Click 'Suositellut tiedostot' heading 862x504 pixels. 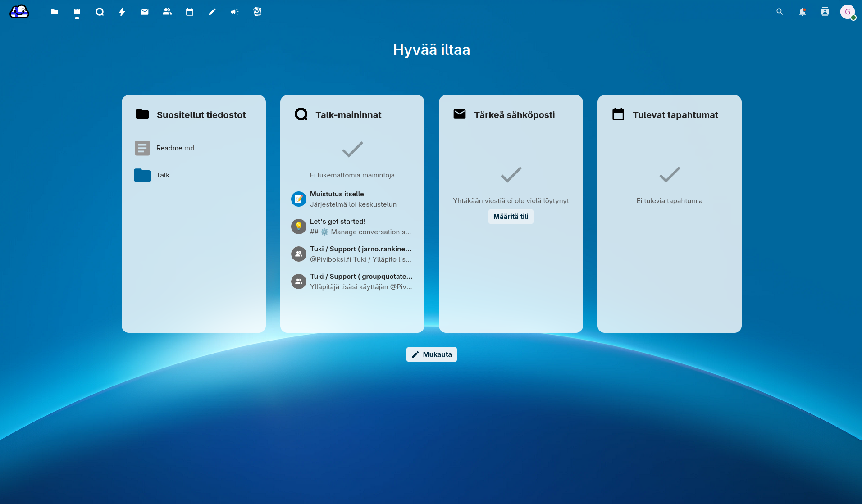pos(201,115)
